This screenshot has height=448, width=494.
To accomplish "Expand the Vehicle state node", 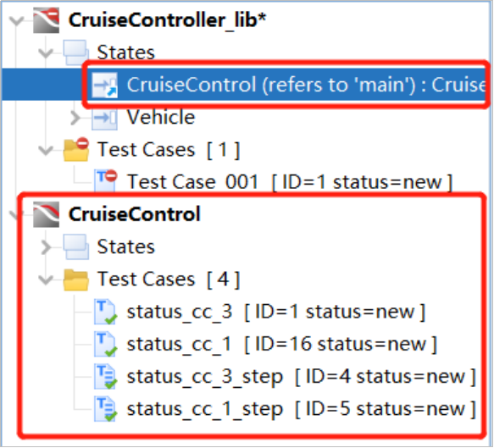I will [75, 118].
